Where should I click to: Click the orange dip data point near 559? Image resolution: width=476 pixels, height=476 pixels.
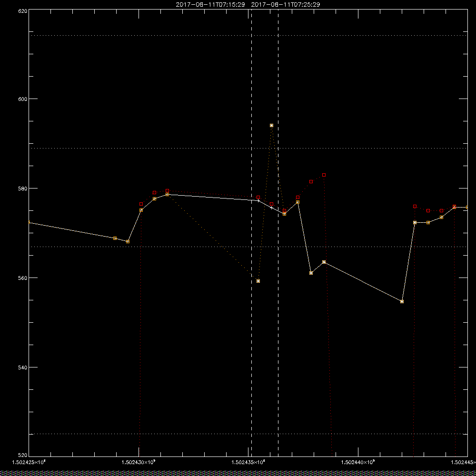click(x=258, y=281)
